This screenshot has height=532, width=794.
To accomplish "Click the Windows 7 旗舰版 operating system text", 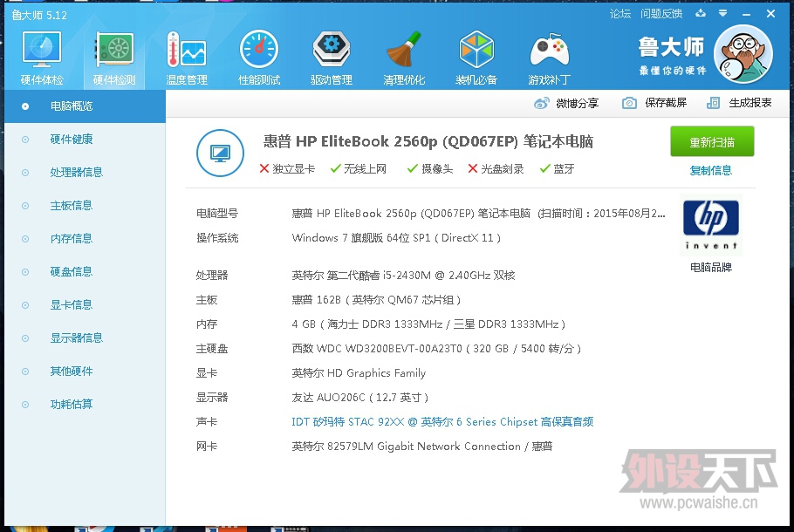I will (396, 238).
